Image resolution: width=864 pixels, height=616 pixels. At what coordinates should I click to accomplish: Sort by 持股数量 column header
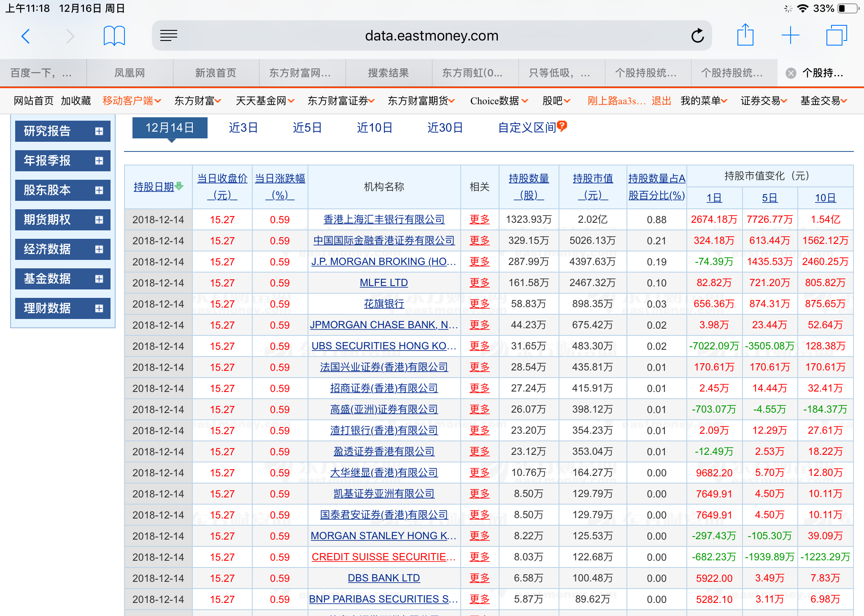[x=529, y=186]
